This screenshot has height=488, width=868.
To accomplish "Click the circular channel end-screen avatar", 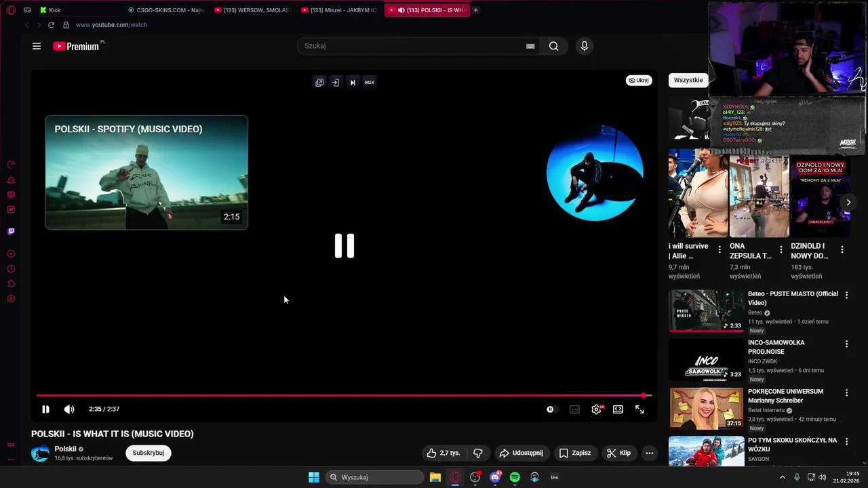I will [595, 173].
